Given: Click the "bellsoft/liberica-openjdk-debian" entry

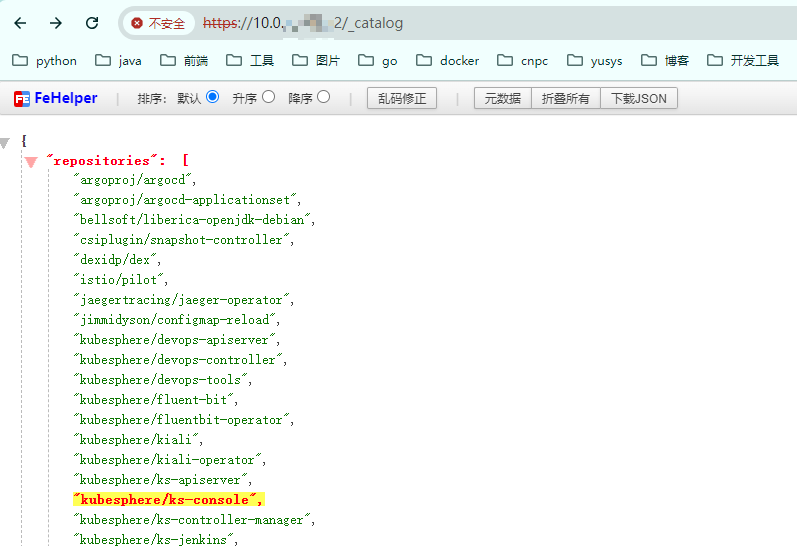Looking at the screenshot, I should [x=194, y=220].
